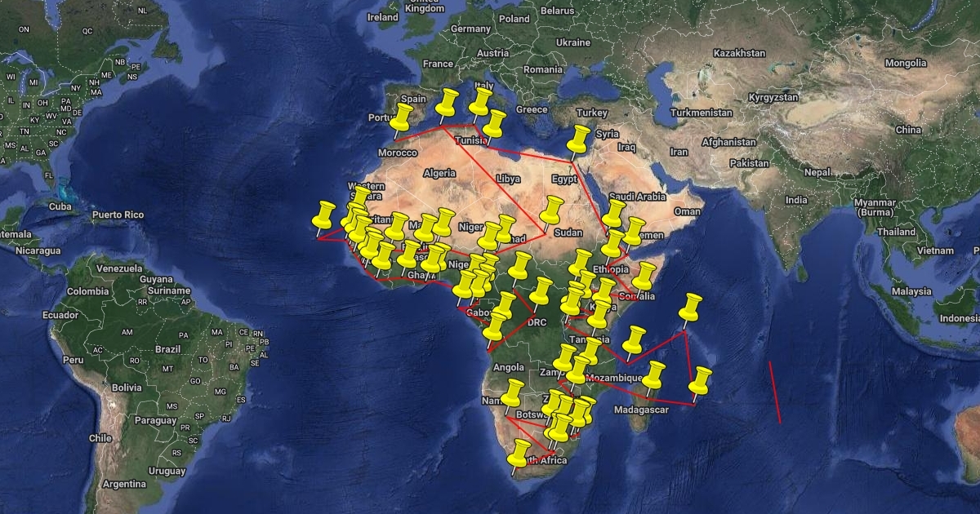Select the pin above the Madagascar label

pos(653,376)
